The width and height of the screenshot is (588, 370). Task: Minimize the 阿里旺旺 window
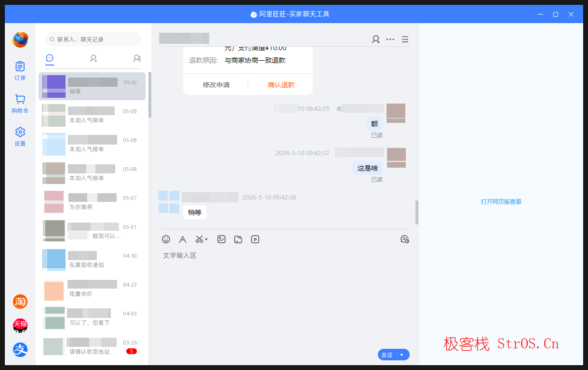click(x=540, y=14)
